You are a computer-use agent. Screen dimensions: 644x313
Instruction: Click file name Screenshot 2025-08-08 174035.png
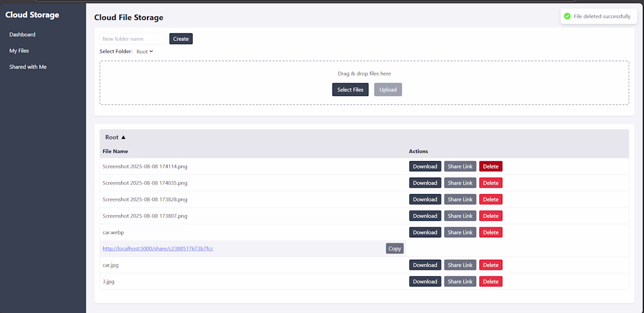click(x=145, y=183)
